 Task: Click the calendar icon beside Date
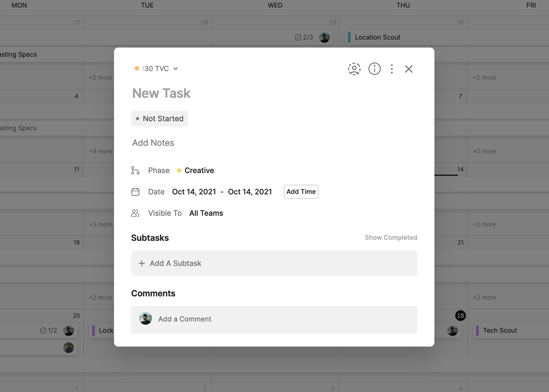(x=135, y=192)
